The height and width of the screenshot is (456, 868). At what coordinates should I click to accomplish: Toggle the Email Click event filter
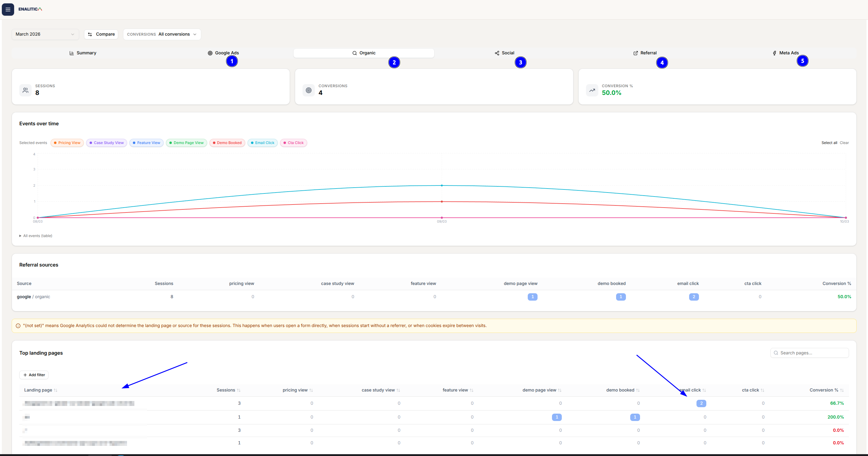(263, 143)
